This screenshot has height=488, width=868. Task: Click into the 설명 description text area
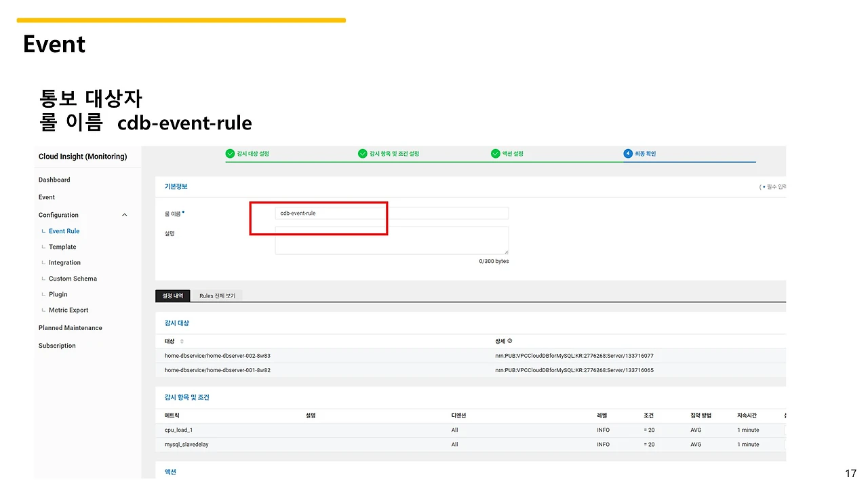click(x=392, y=241)
